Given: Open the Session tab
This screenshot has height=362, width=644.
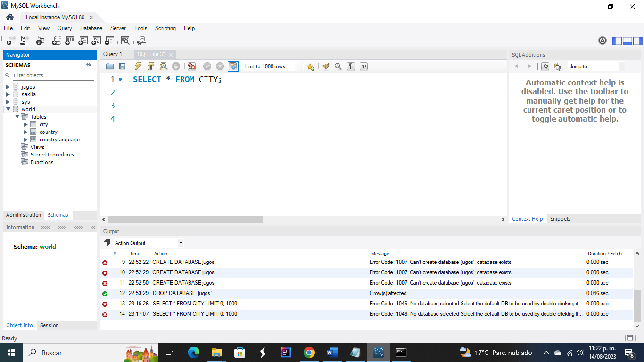Looking at the screenshot, I should [49, 325].
